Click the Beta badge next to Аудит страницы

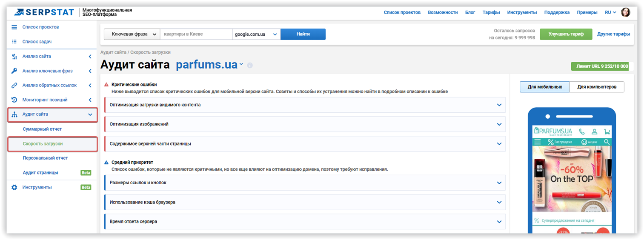pyautogui.click(x=86, y=173)
